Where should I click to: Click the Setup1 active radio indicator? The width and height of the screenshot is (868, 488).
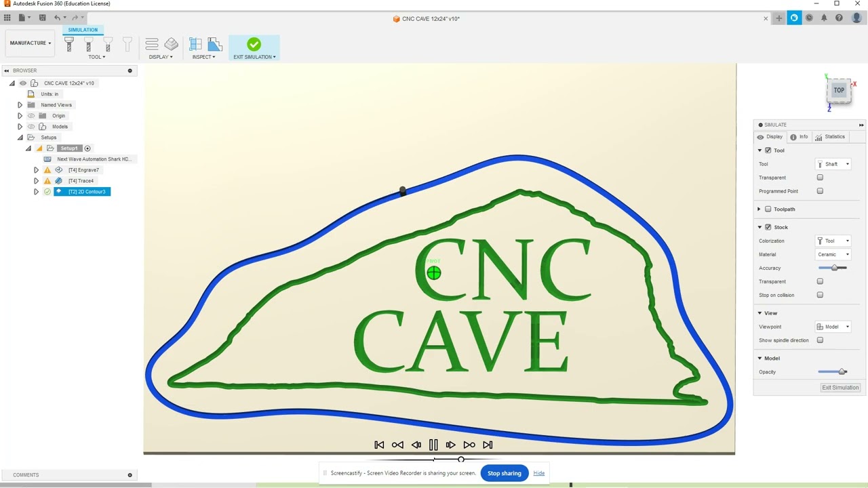(87, 148)
